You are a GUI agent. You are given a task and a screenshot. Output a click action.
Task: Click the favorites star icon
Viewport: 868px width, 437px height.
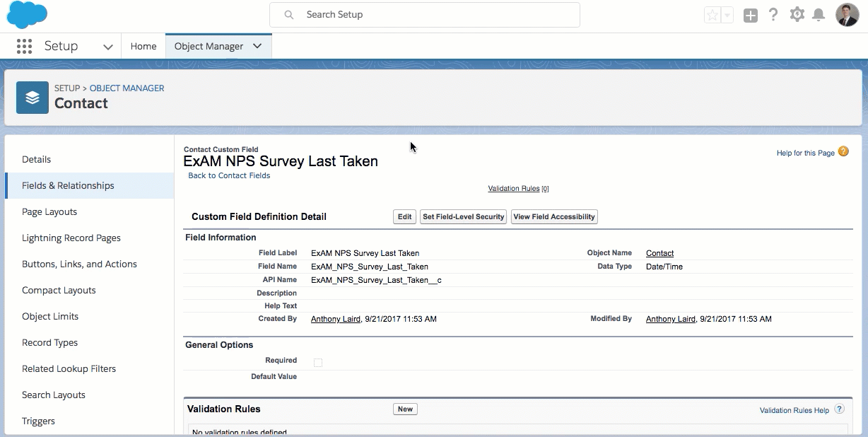[712, 15]
